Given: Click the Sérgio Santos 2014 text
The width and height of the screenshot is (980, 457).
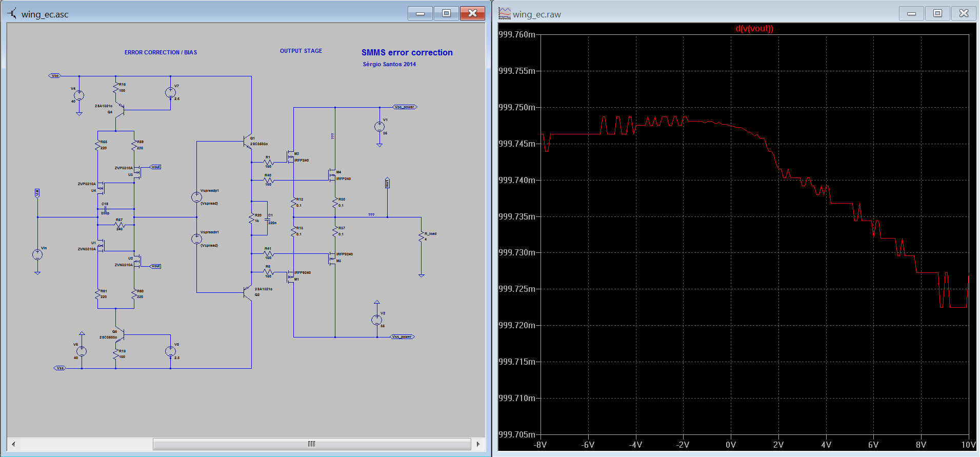Looking at the screenshot, I should tap(389, 64).
